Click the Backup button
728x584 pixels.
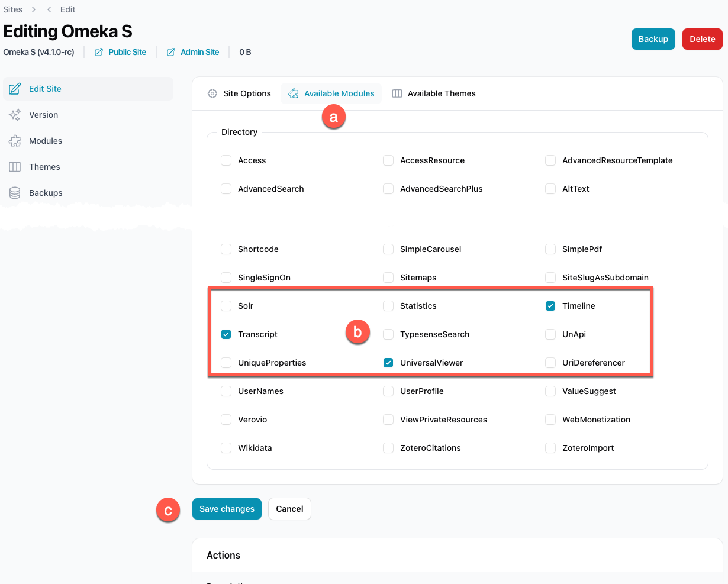coord(653,39)
